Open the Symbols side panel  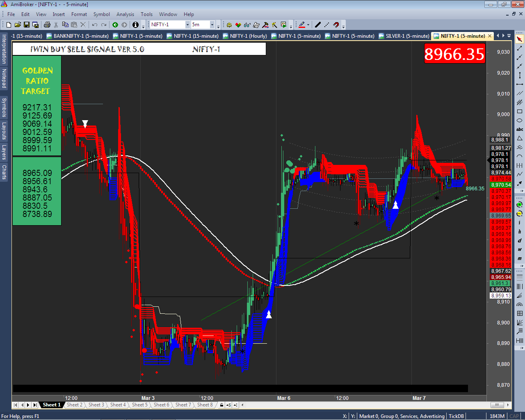4,107
